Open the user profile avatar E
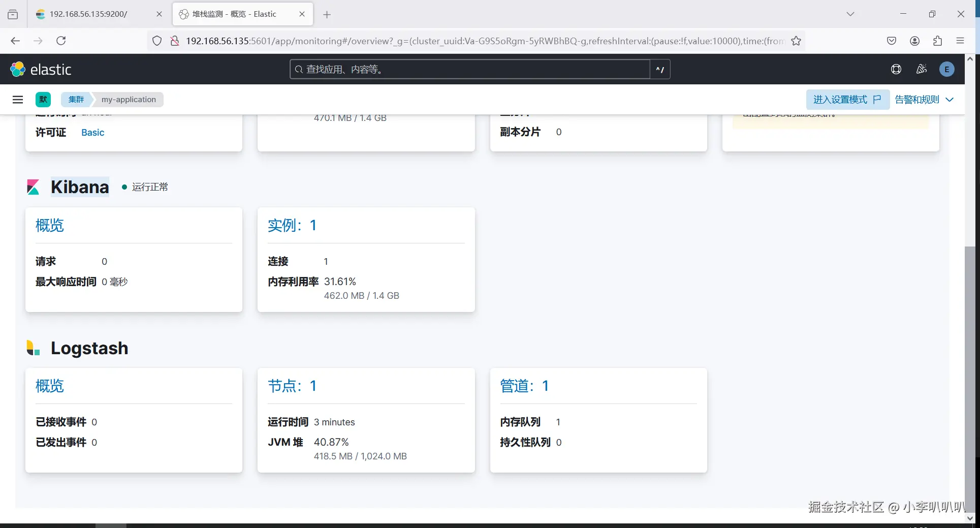The width and height of the screenshot is (980, 528). [x=947, y=69]
